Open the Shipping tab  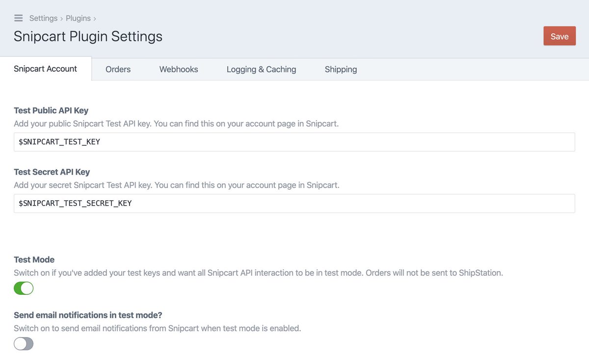[341, 69]
